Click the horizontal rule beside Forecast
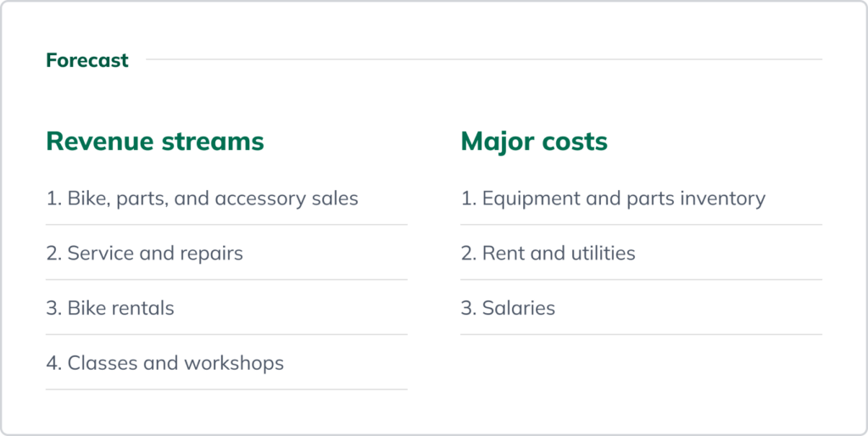Image resolution: width=868 pixels, height=436 pixels. click(x=483, y=59)
